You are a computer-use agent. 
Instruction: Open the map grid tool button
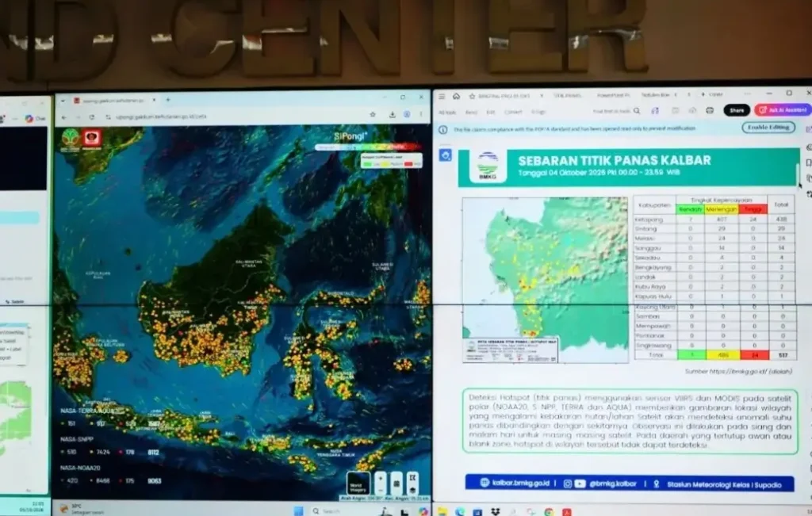(x=396, y=484)
